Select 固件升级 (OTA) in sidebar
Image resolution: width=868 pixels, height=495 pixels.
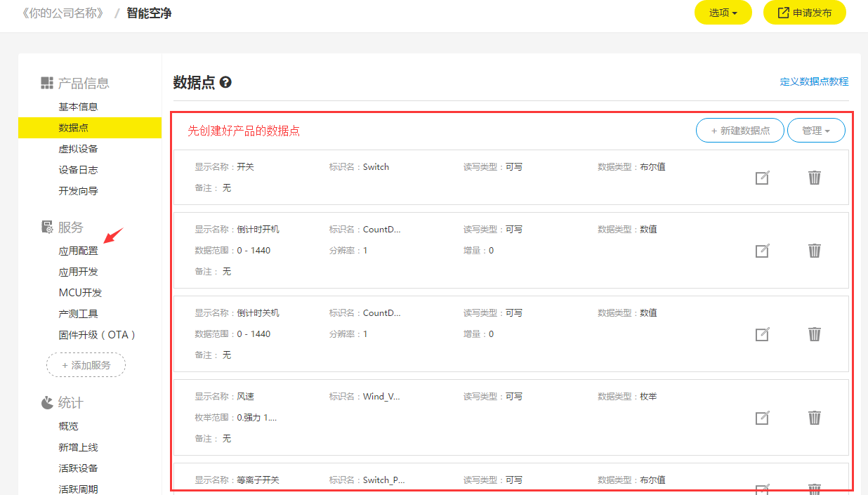[97, 335]
